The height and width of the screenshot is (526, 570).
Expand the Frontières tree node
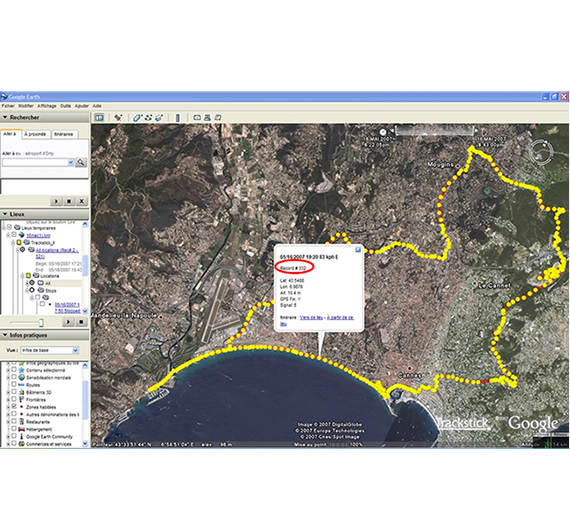(x=8, y=399)
